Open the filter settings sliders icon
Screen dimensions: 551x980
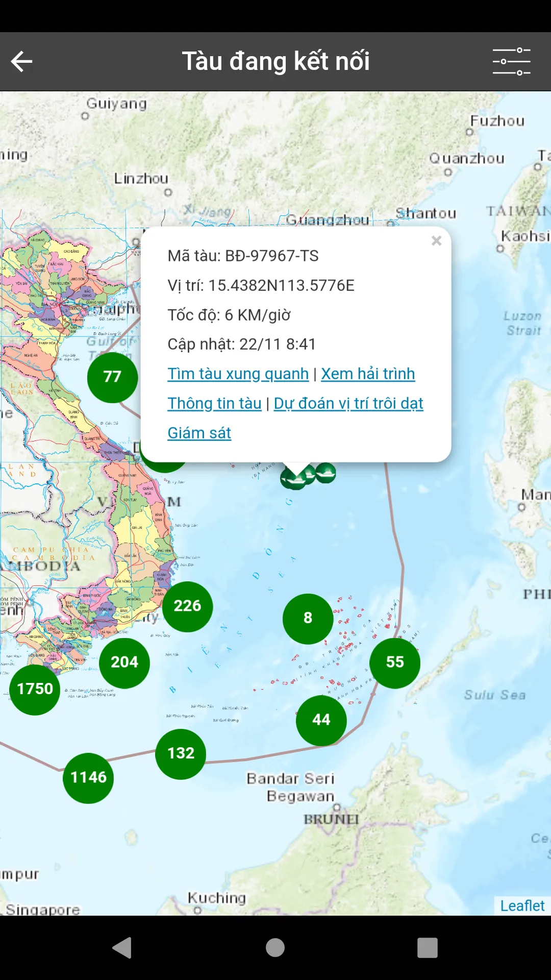coord(511,61)
